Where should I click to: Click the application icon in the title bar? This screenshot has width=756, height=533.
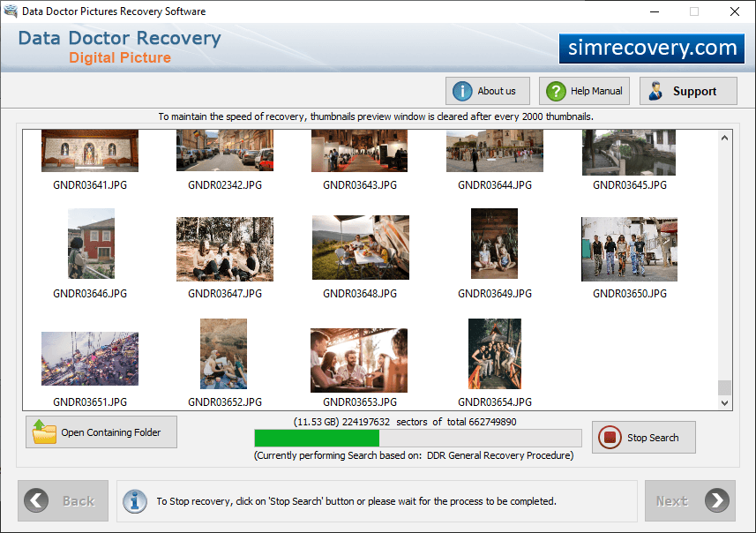click(11, 11)
